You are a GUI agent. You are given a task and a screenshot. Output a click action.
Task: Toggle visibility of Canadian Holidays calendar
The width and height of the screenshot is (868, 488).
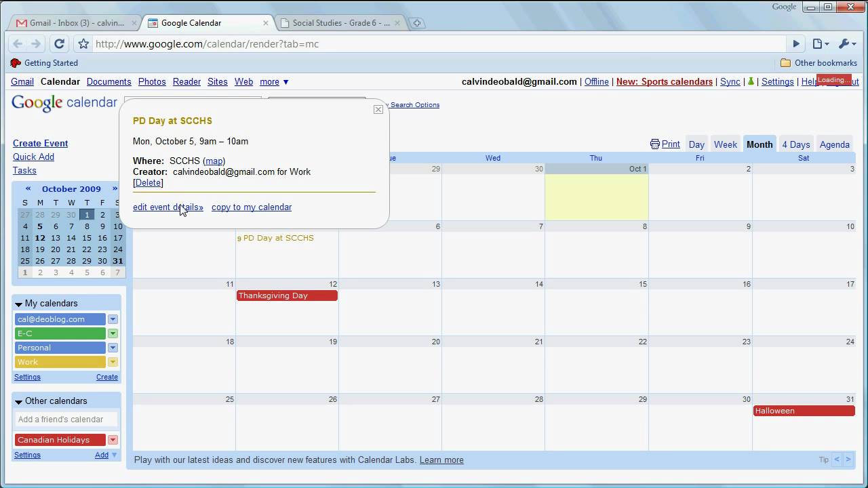pyautogui.click(x=60, y=440)
